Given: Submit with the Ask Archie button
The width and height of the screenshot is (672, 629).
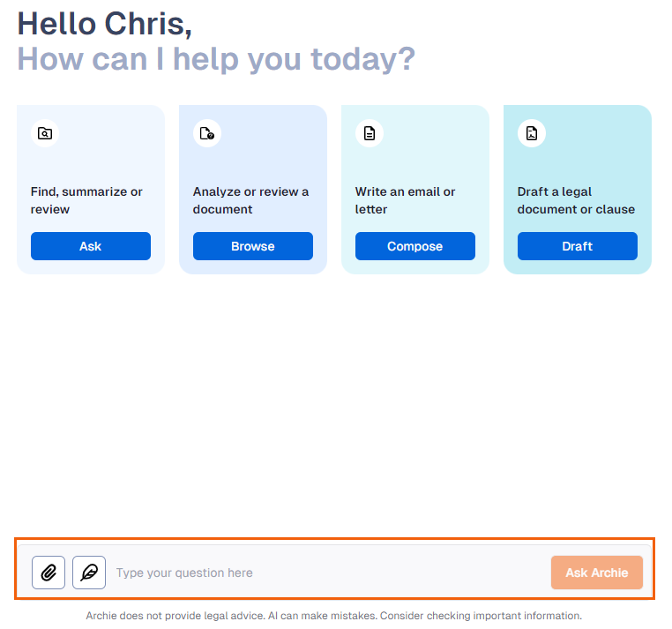Looking at the screenshot, I should coord(597,573).
